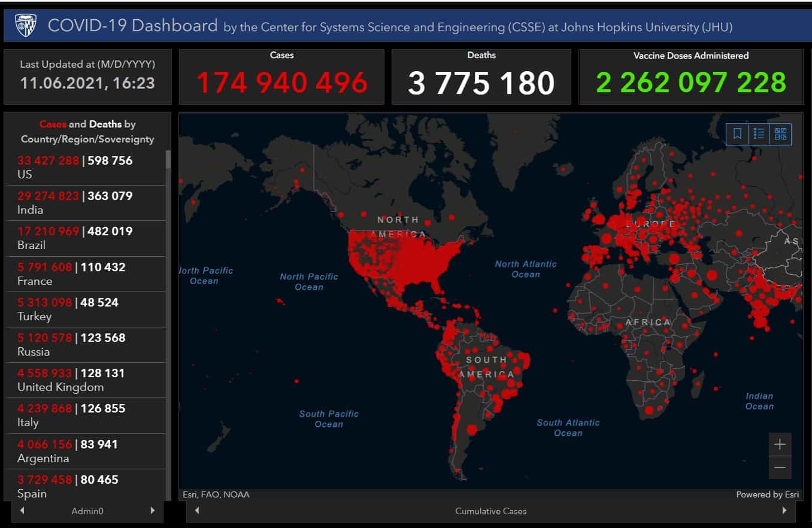This screenshot has height=528, width=812.
Task: Click the AFRICA map label
Action: [x=648, y=322]
